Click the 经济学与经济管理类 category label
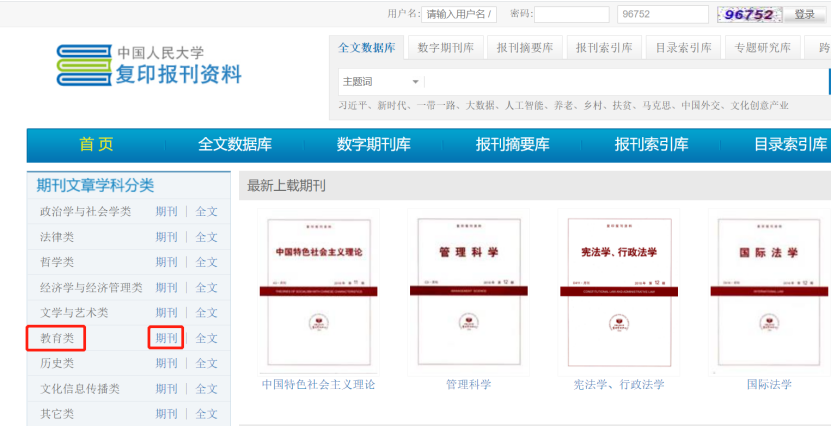 tap(91, 288)
